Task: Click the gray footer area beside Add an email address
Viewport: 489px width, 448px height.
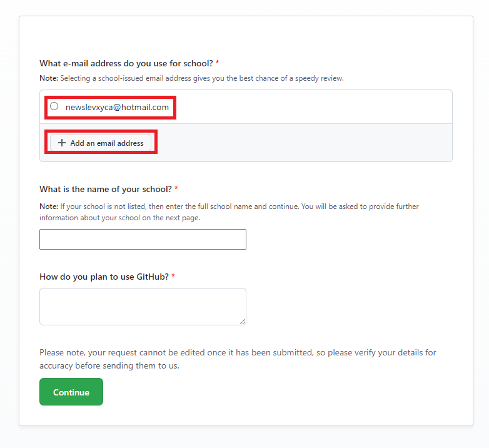Action: 300,143
